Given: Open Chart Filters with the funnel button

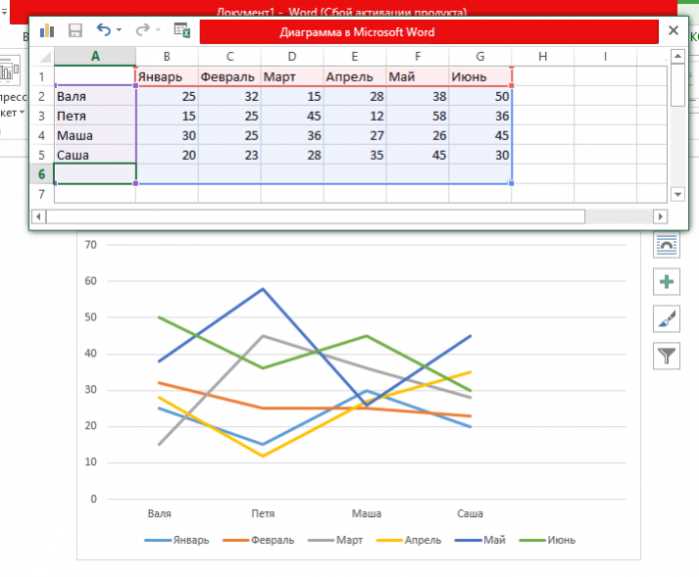Looking at the screenshot, I should point(666,356).
